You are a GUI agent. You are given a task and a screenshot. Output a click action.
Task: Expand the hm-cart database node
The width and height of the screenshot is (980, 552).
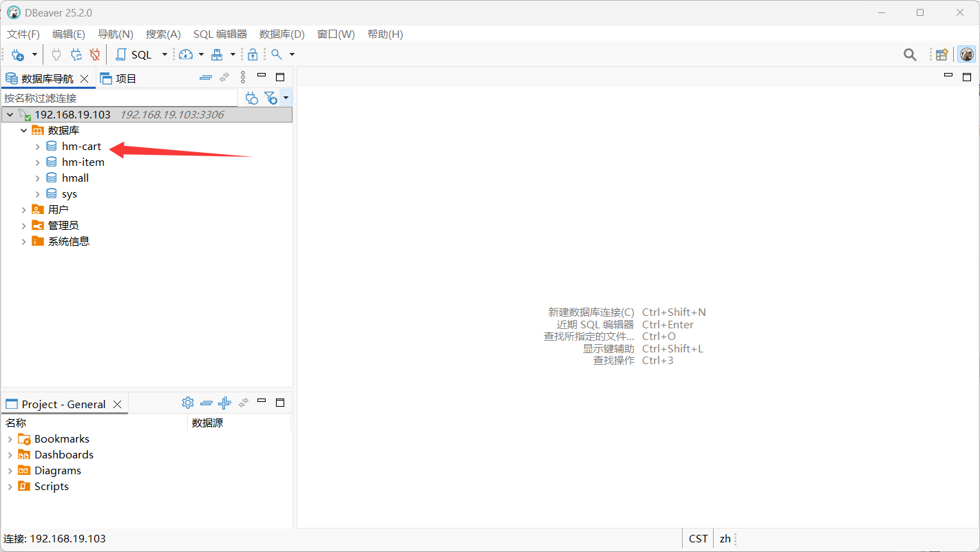pos(38,146)
